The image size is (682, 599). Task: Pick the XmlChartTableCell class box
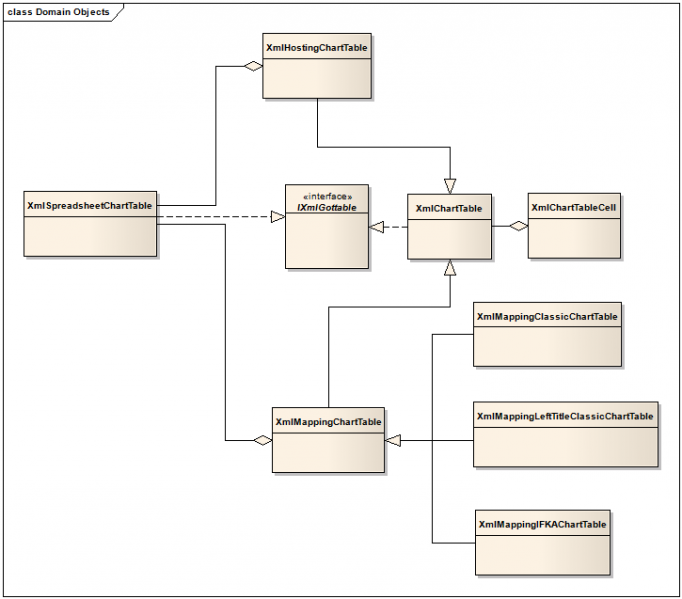tap(572, 207)
